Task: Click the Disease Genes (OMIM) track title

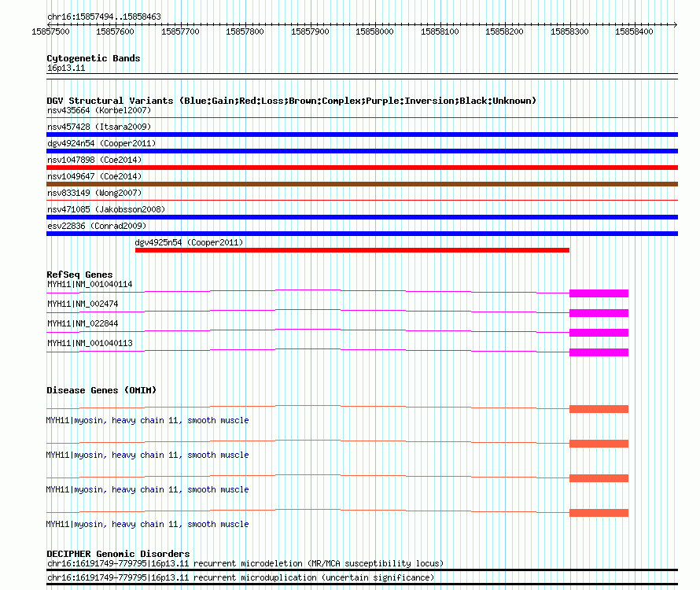Action: click(x=101, y=390)
